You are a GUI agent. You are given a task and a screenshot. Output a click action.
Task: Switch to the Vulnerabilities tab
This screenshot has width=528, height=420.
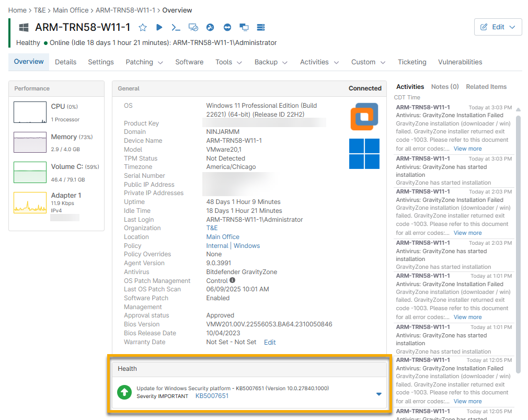pos(460,62)
